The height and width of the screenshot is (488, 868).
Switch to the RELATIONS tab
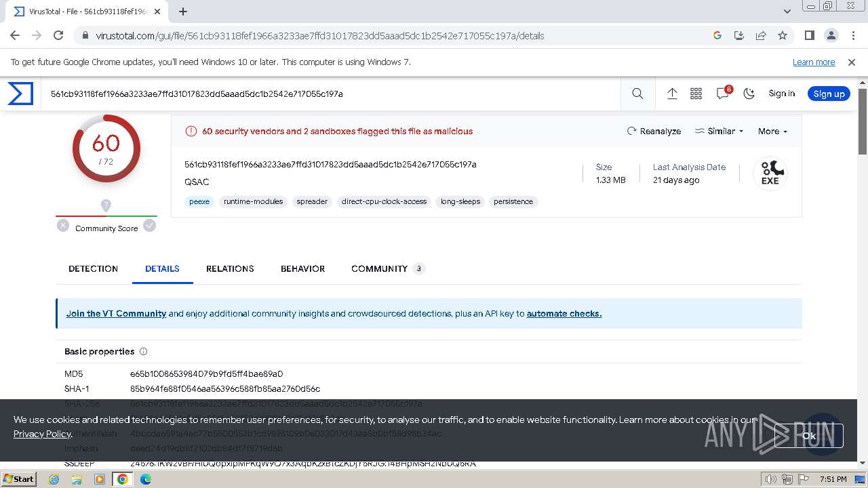click(x=230, y=269)
